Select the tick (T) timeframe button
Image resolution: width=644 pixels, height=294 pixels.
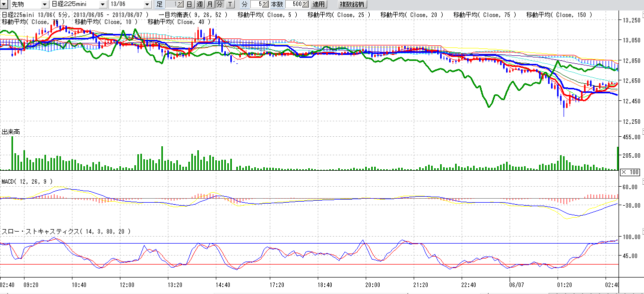coord(229,4)
